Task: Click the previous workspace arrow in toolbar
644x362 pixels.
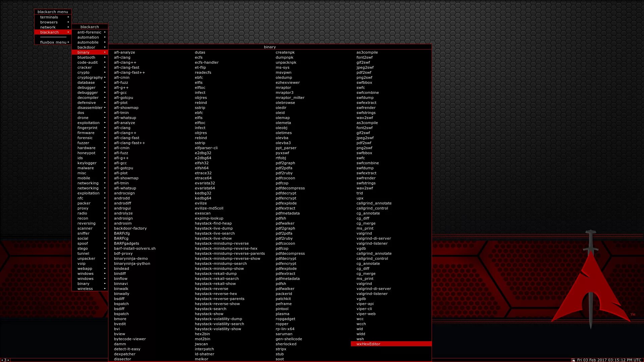Action: pyautogui.click(x=2, y=360)
